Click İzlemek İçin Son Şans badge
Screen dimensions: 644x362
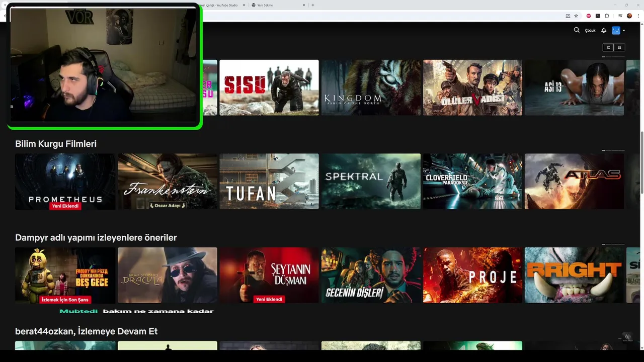pyautogui.click(x=65, y=300)
